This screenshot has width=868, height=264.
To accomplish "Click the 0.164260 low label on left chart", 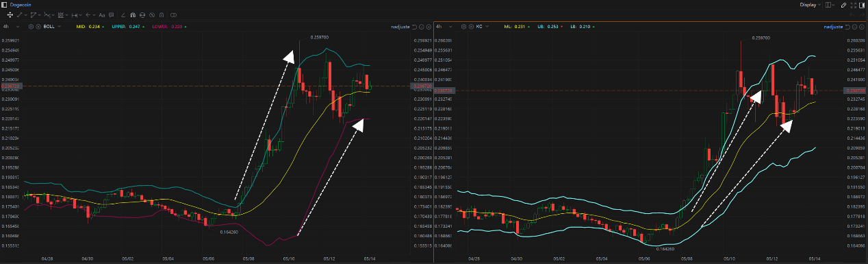I will [x=229, y=232].
